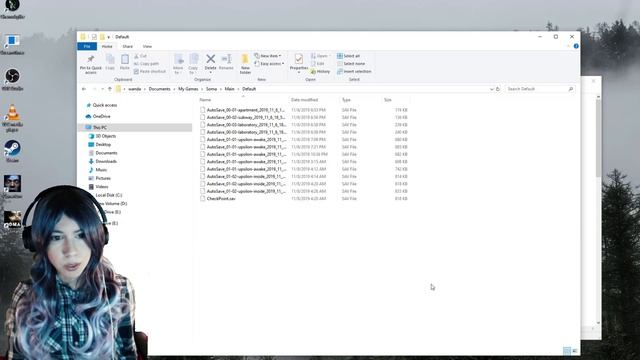The image size is (640, 360).
Task: Click the Delete ribbon icon
Action: pyautogui.click(x=210, y=62)
